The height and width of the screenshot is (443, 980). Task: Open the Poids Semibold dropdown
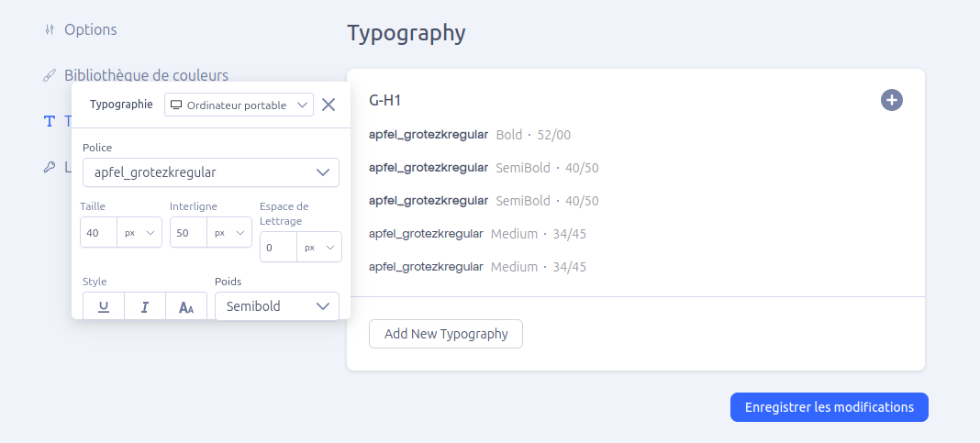pyautogui.click(x=276, y=306)
